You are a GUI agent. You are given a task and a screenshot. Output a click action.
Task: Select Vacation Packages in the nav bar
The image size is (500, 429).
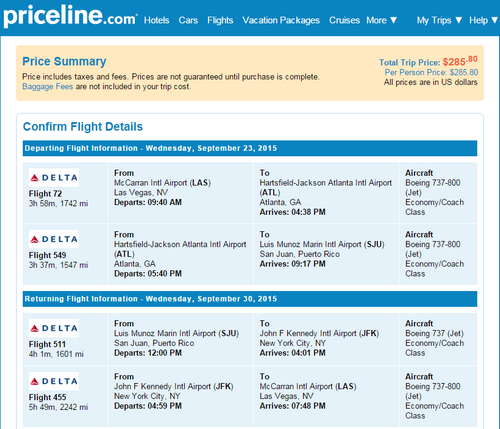(x=281, y=20)
